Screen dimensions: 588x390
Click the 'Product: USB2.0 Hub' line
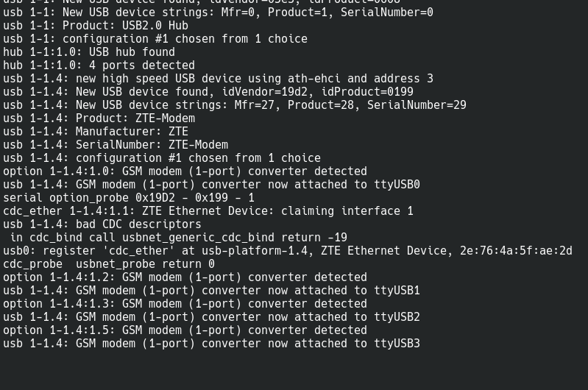click(x=96, y=26)
